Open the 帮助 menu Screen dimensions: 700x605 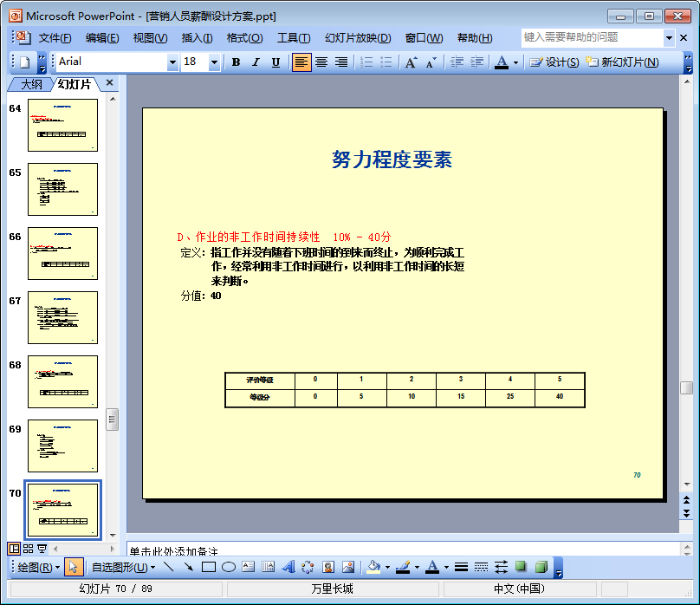pyautogui.click(x=475, y=38)
